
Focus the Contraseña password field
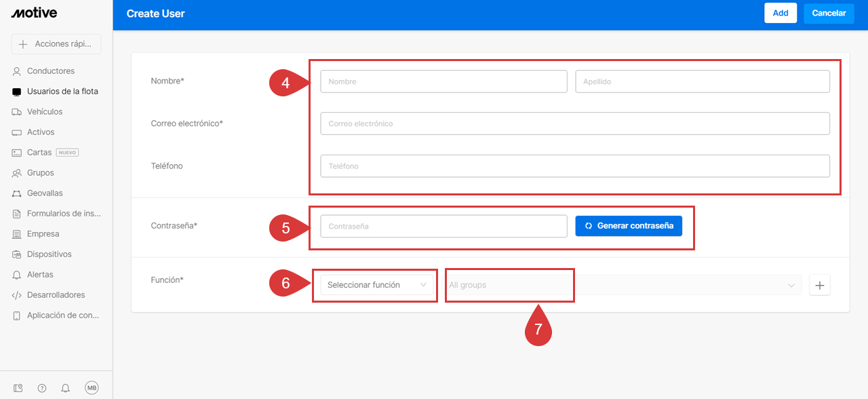(443, 226)
